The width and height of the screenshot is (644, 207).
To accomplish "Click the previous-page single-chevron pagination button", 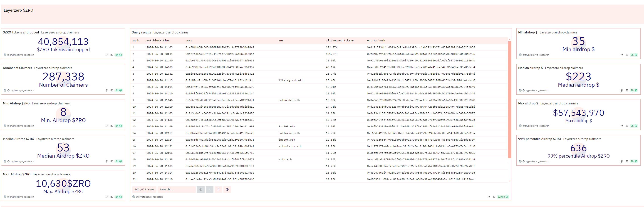I will click(x=210, y=189).
